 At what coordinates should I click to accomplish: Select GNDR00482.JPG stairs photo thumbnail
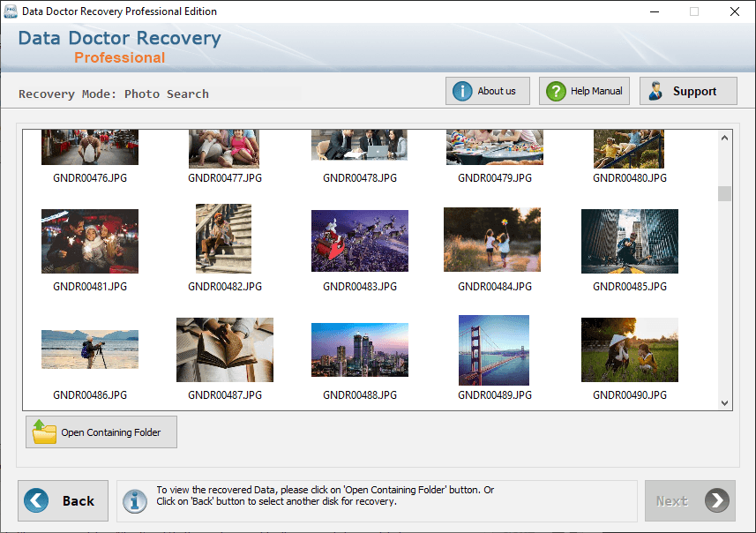click(223, 239)
